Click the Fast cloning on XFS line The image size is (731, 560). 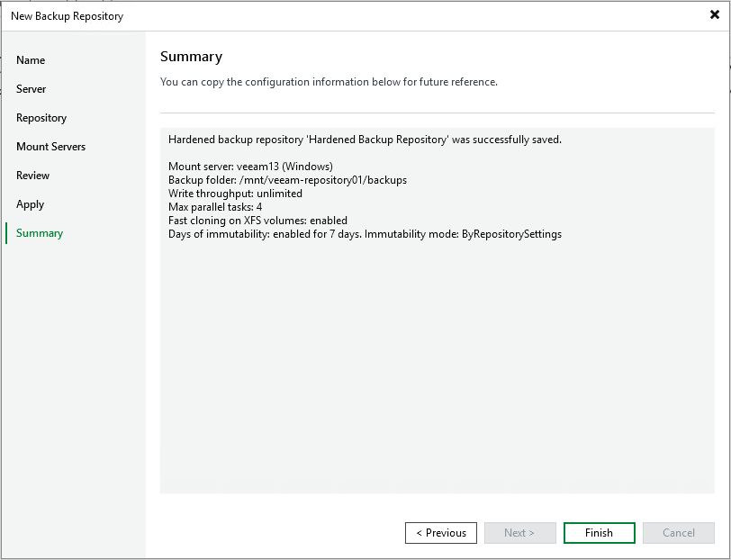coord(257,221)
